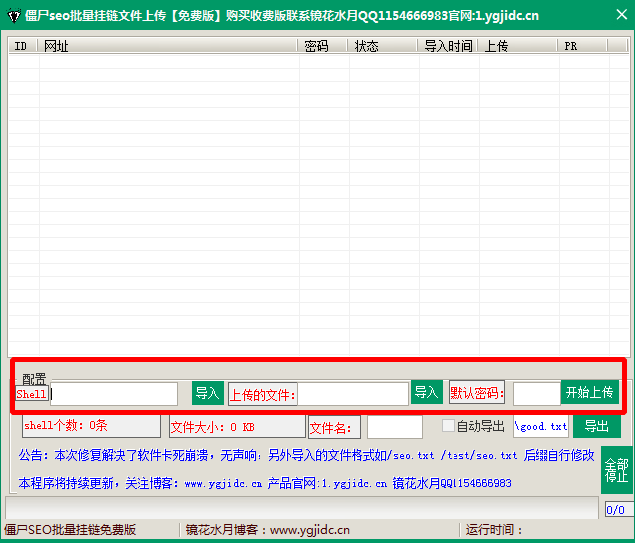635x543 pixels.
Task: Click the 运行时间 status bar entry
Action: [x=494, y=530]
